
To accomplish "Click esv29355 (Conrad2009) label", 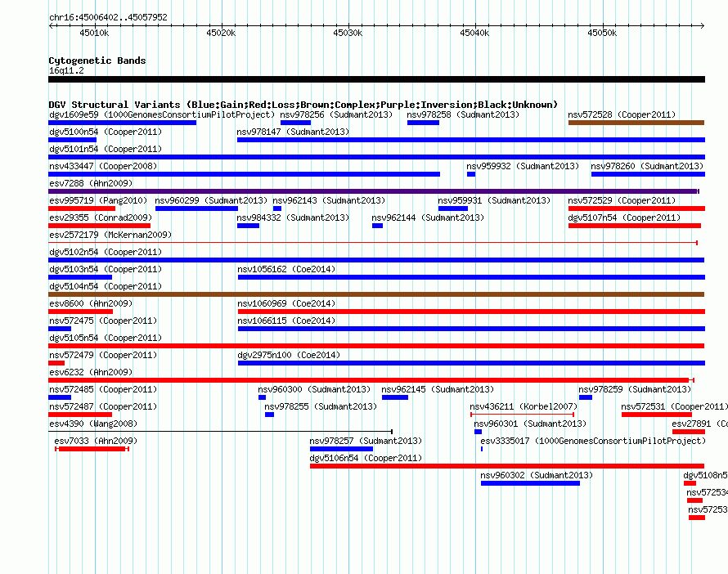I will coord(101,217).
